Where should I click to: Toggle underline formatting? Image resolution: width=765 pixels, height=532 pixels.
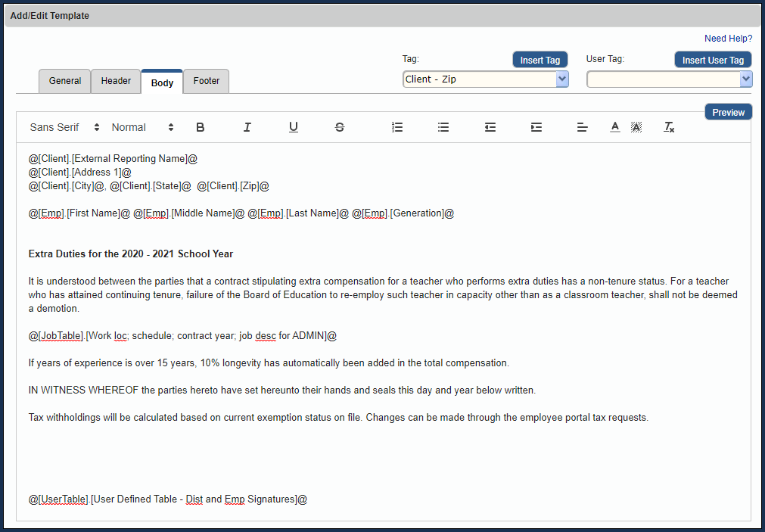pyautogui.click(x=294, y=127)
